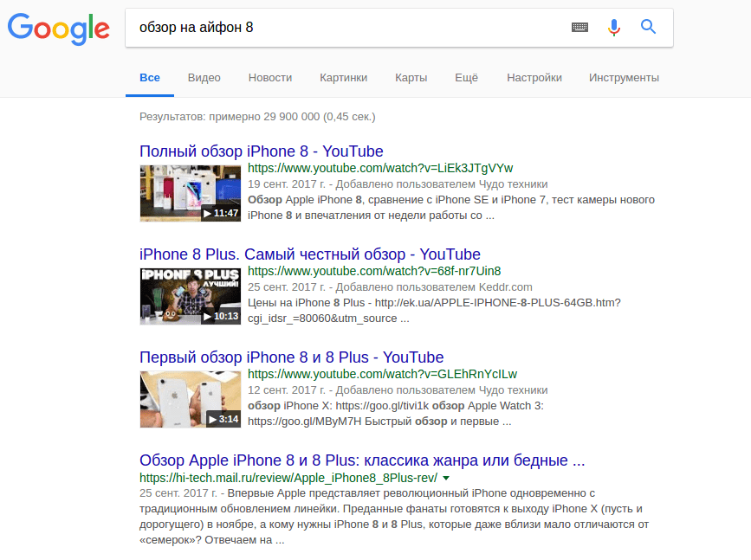Switch to the Новости tab
Viewport: 751px width, 560px height.
point(269,78)
